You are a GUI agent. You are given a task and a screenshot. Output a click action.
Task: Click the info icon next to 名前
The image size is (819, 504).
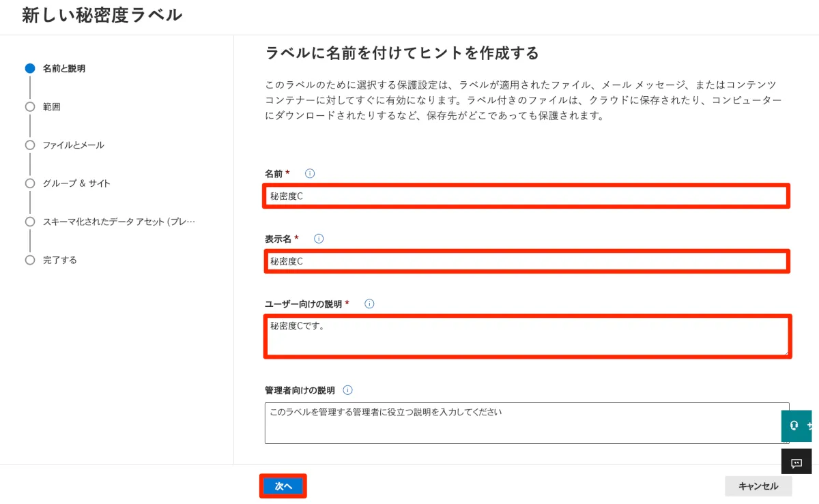click(310, 173)
